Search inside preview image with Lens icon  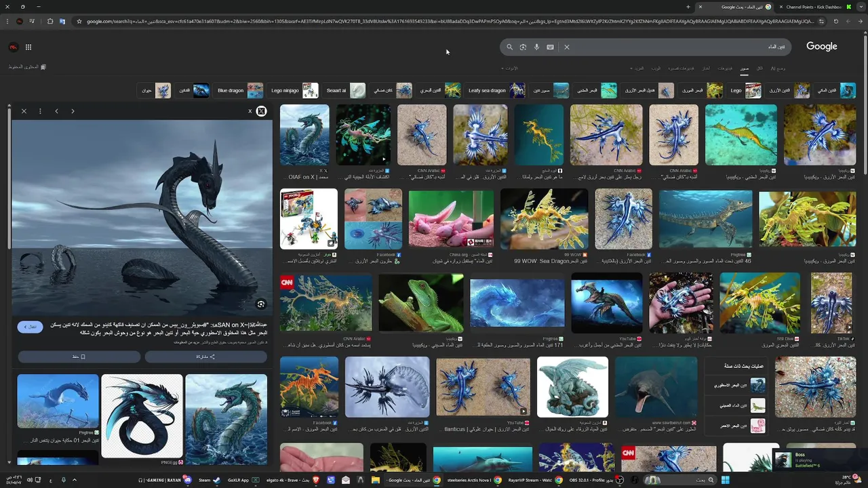click(x=260, y=304)
